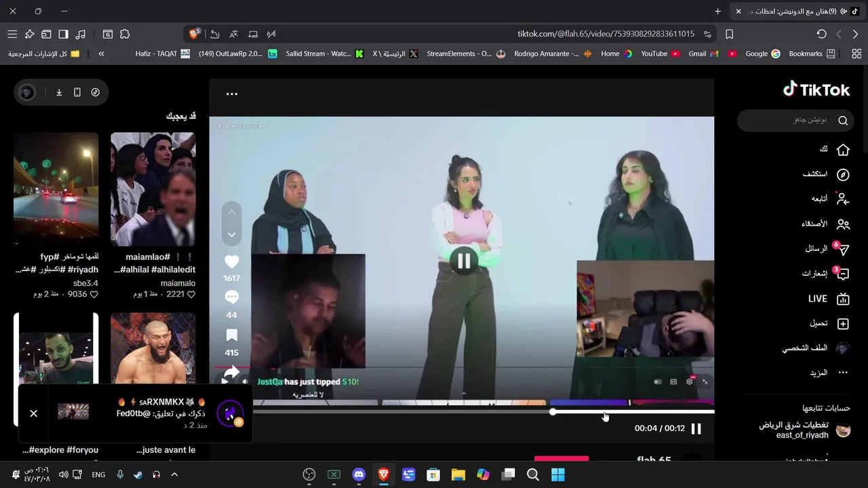Toggle the small switch in video overlay
The width and height of the screenshot is (868, 488).
point(657,382)
